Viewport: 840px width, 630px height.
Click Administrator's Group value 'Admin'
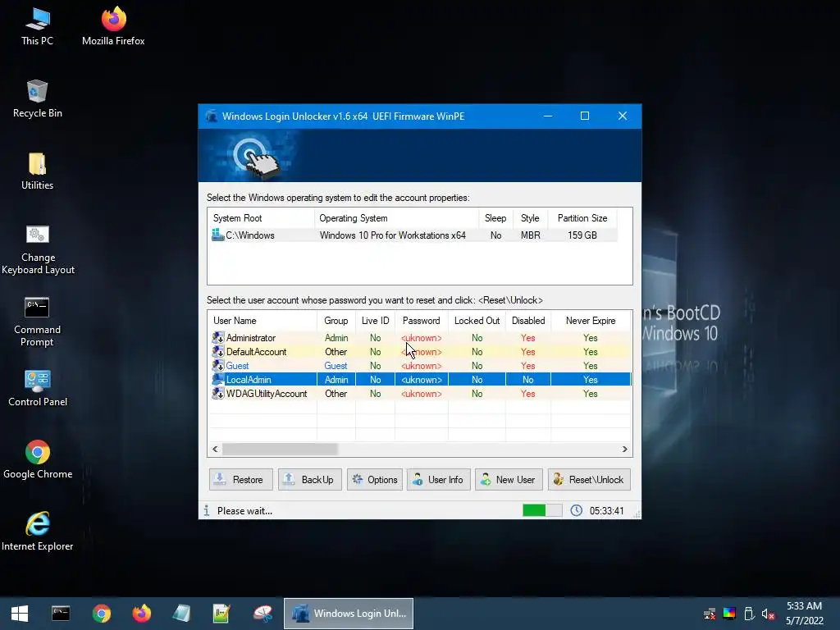[336, 338]
